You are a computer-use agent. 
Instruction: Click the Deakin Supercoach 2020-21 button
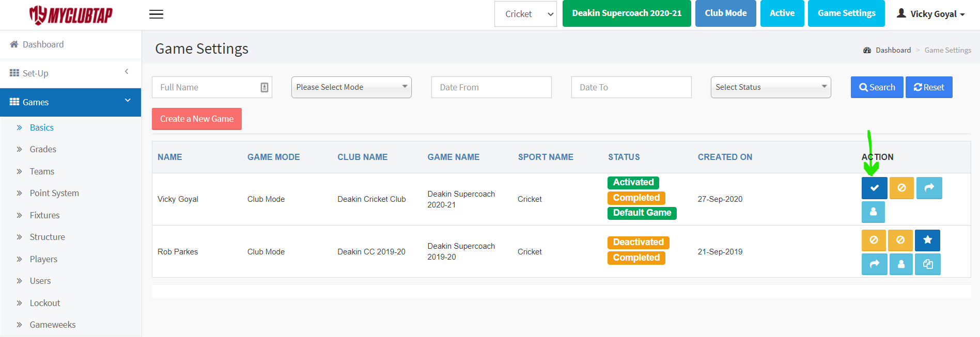tap(627, 13)
